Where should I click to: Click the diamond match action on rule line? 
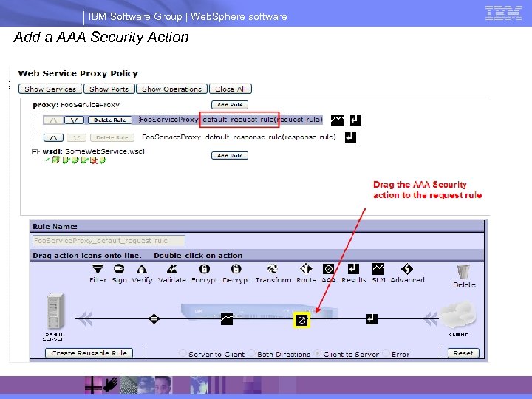point(154,319)
